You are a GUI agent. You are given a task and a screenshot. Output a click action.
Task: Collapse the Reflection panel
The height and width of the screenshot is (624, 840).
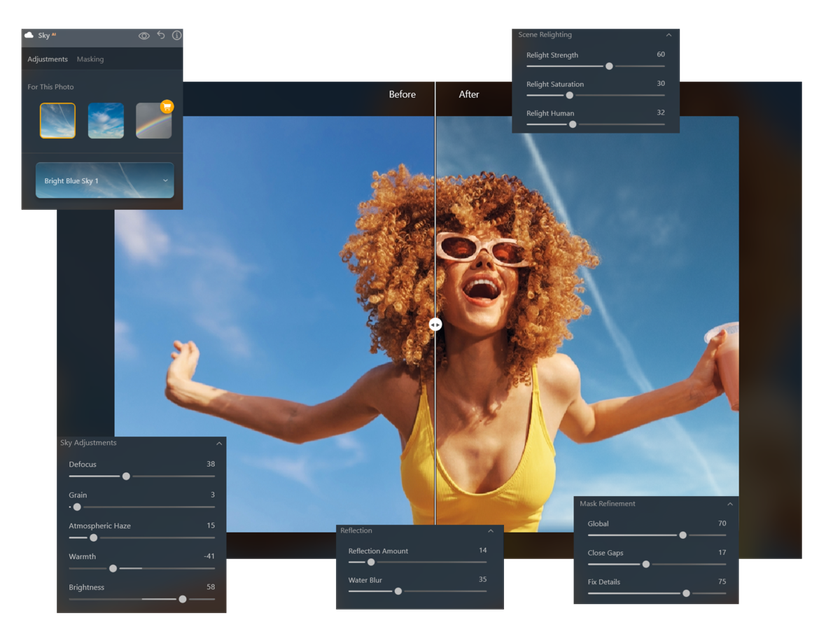pyautogui.click(x=489, y=530)
